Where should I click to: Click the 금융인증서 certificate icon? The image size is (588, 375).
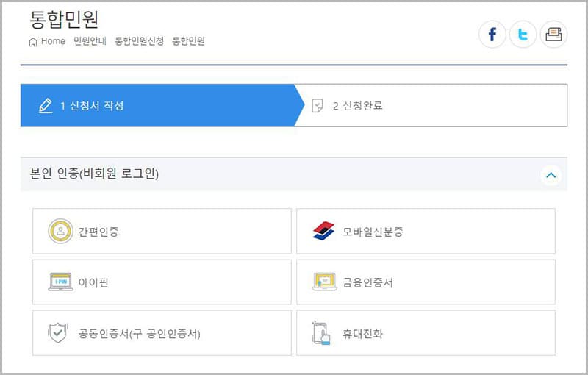[x=324, y=282]
